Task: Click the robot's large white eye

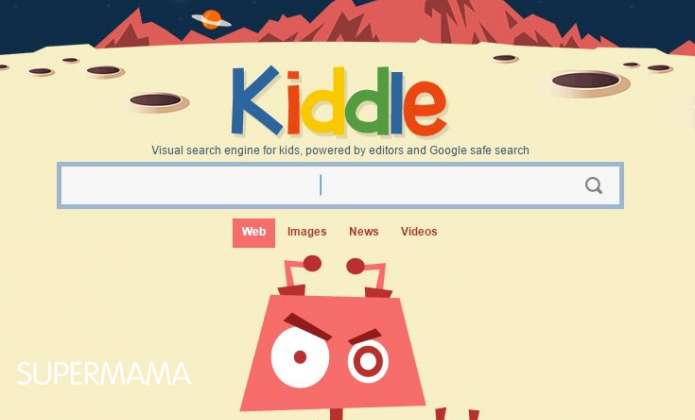Action: click(x=300, y=358)
